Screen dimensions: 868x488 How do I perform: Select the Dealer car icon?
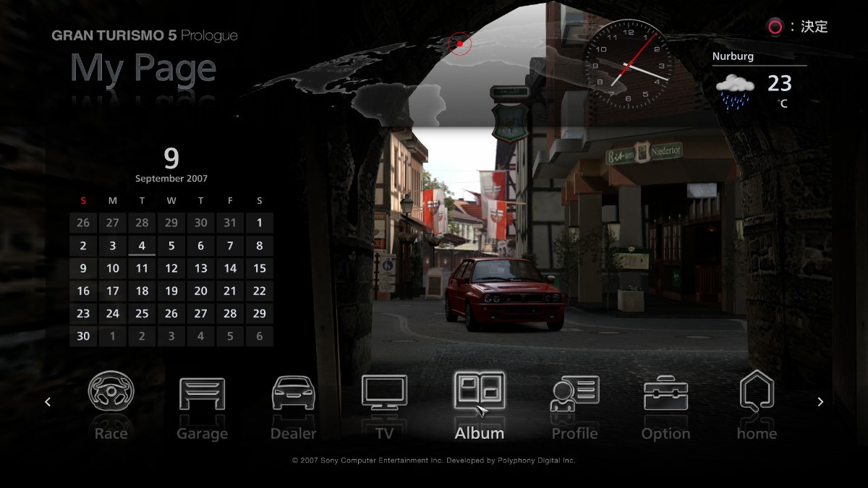click(x=293, y=393)
